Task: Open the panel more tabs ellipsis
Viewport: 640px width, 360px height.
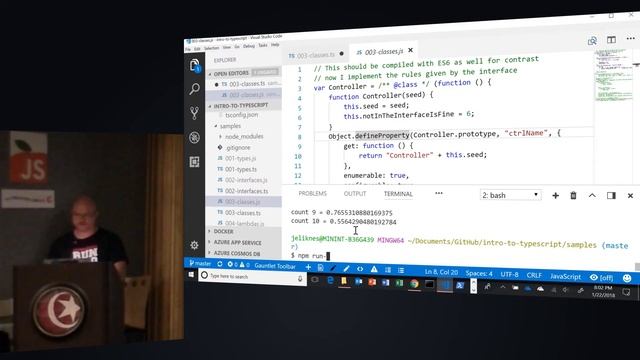Action: 439,193
